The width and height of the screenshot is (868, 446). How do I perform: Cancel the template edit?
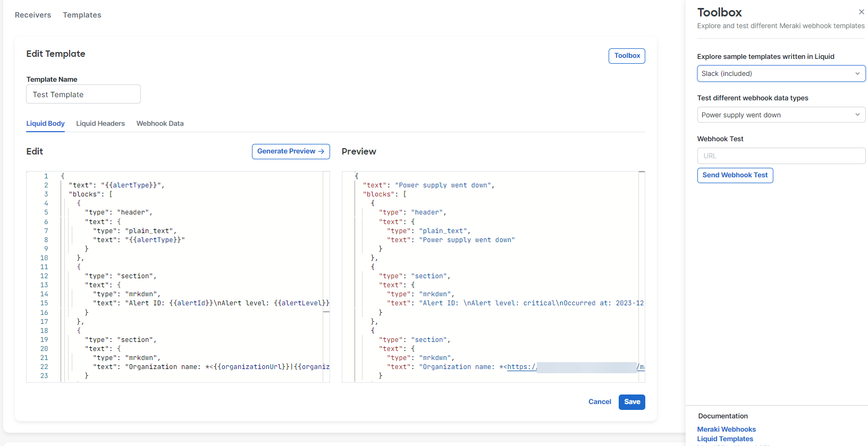tap(600, 402)
